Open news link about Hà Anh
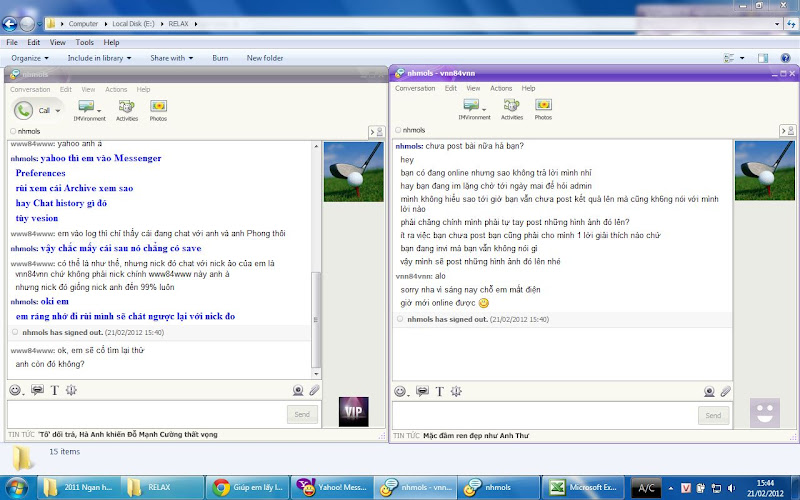This screenshot has height=500, width=800. pyautogui.click(x=128, y=435)
